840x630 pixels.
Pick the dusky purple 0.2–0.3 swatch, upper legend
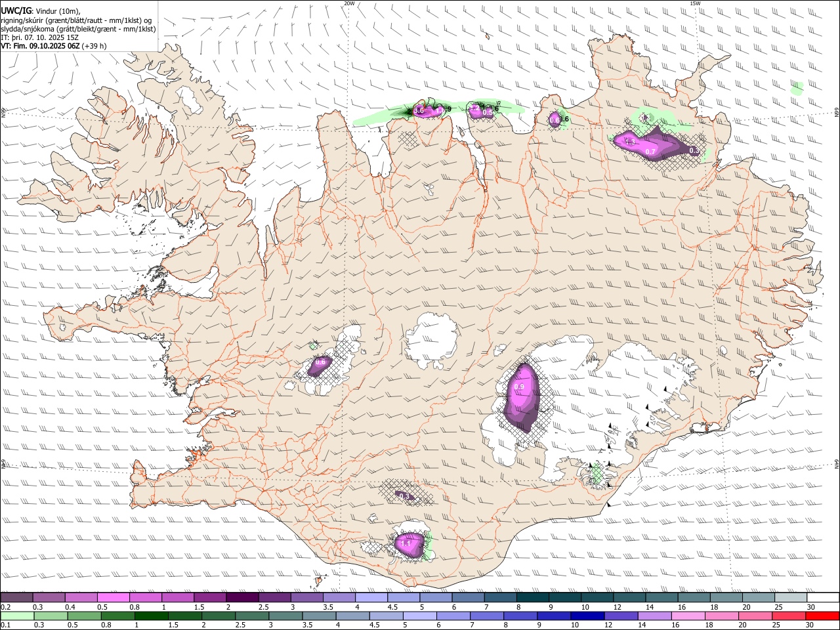click(x=16, y=598)
